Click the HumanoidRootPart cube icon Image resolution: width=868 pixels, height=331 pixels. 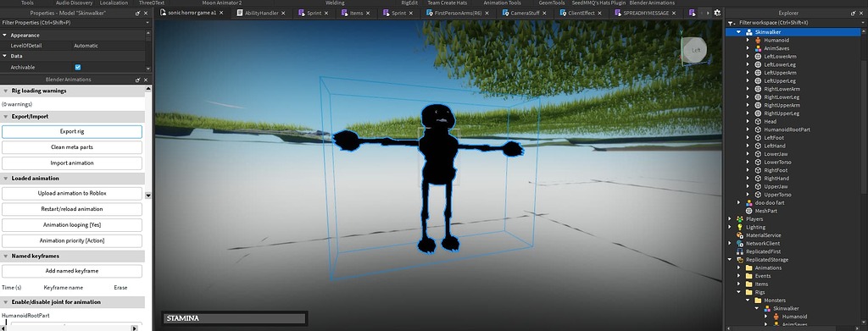pyautogui.click(x=758, y=130)
